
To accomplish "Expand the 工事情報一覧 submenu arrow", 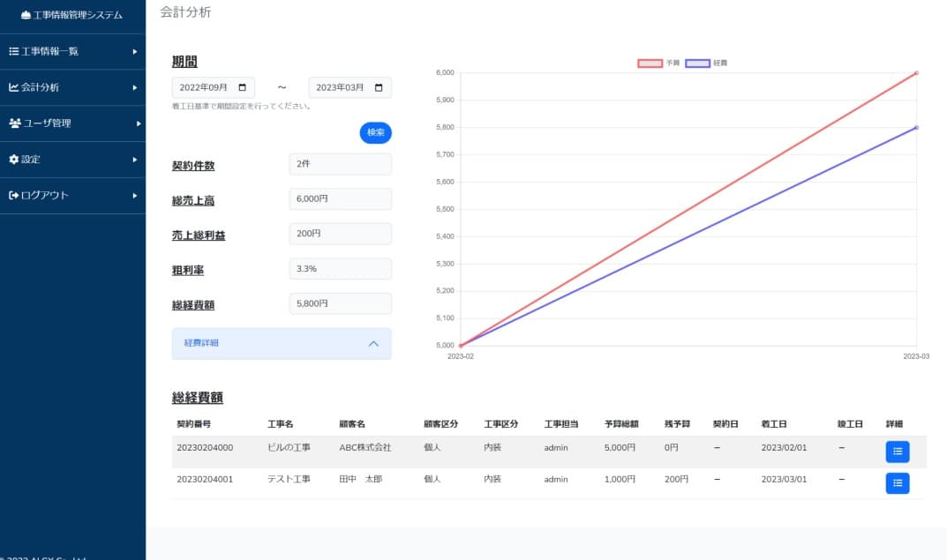I will pos(135,52).
